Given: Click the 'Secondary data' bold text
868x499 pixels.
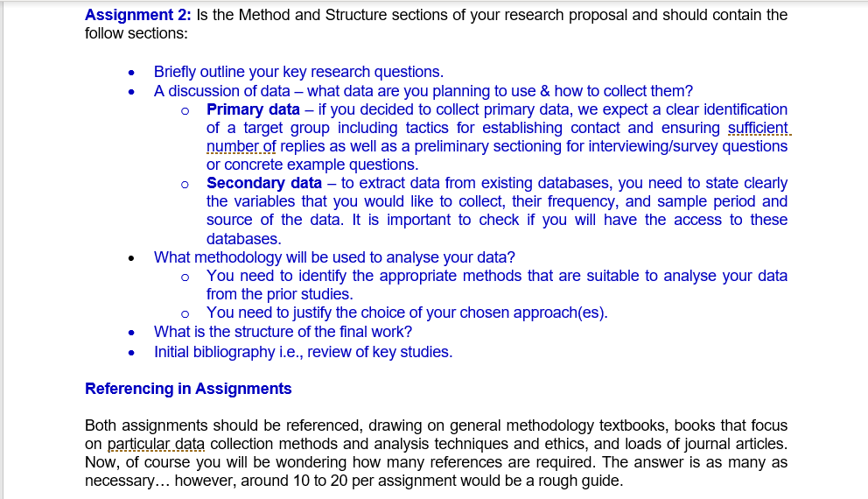Looking at the screenshot, I should (264, 183).
